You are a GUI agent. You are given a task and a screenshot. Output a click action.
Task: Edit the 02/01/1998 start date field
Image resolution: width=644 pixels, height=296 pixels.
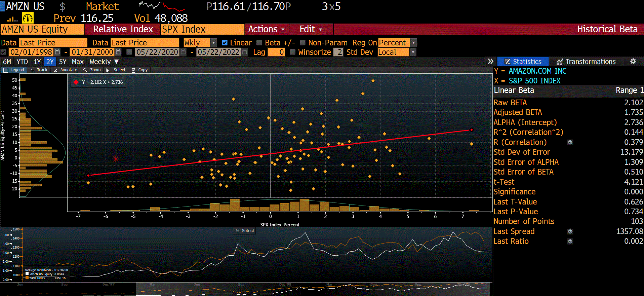[x=31, y=52]
